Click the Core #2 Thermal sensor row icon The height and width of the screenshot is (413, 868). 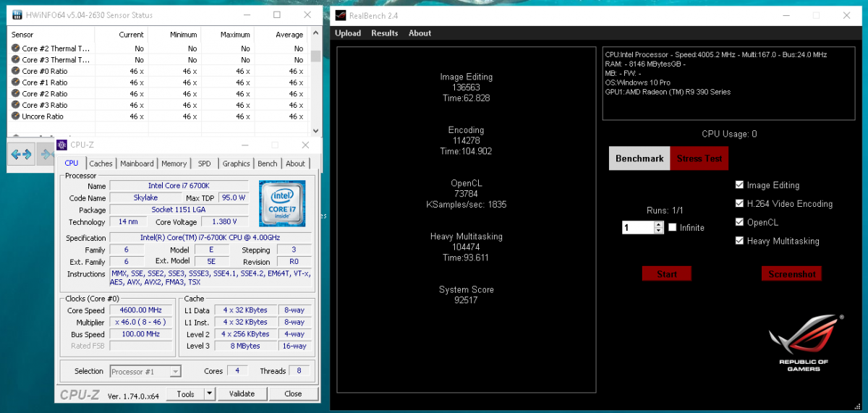pos(15,48)
